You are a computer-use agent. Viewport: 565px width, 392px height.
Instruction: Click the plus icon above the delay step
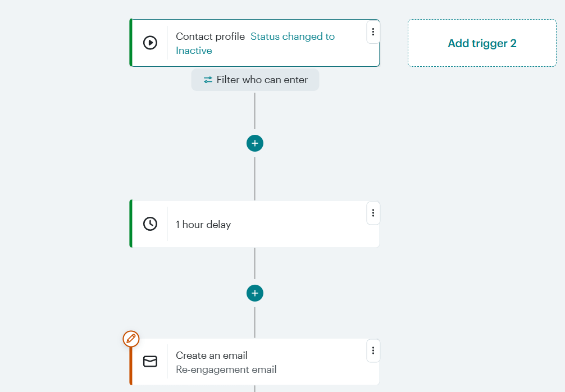(x=255, y=143)
